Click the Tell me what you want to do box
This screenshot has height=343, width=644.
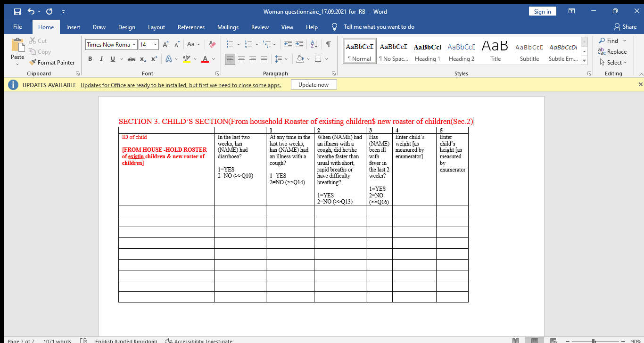click(379, 27)
